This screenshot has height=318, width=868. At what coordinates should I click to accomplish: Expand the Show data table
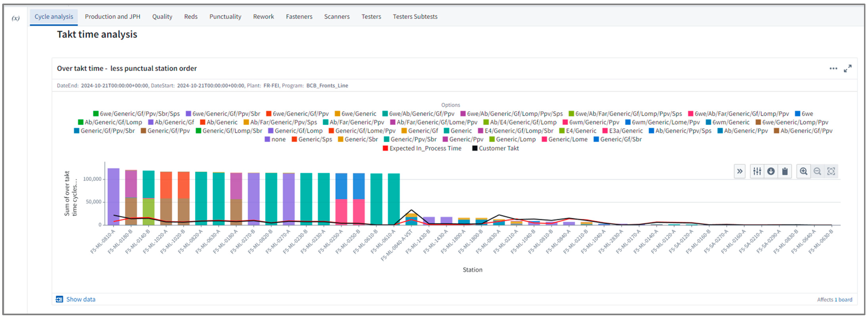coord(59,299)
